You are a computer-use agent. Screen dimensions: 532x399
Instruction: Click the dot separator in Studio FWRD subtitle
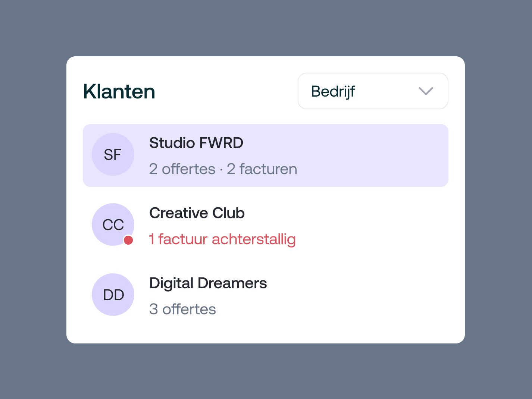221,170
